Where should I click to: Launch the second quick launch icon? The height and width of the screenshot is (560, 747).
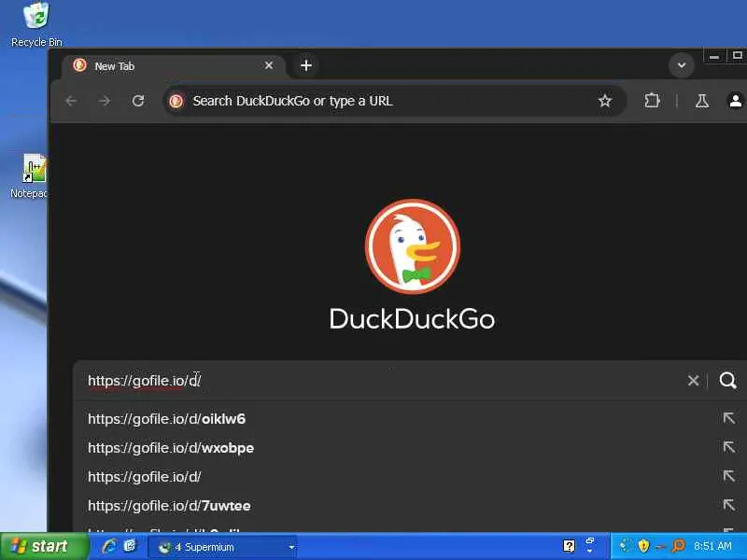[130, 547]
